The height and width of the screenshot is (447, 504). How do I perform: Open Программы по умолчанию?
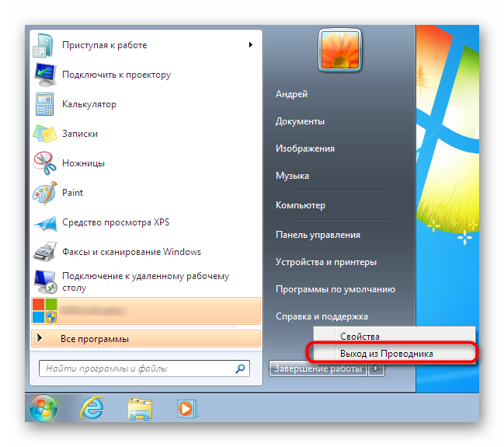335,289
